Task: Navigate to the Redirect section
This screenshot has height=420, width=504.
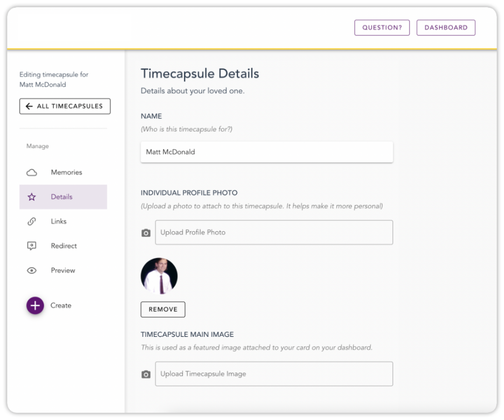Action: point(63,246)
